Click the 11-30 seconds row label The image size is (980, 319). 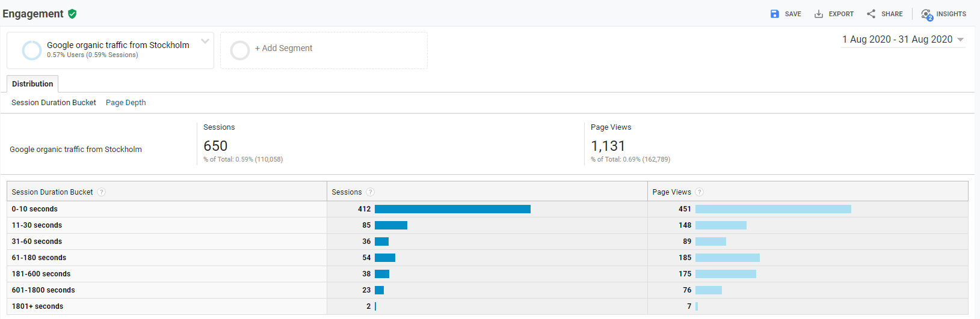coord(37,225)
